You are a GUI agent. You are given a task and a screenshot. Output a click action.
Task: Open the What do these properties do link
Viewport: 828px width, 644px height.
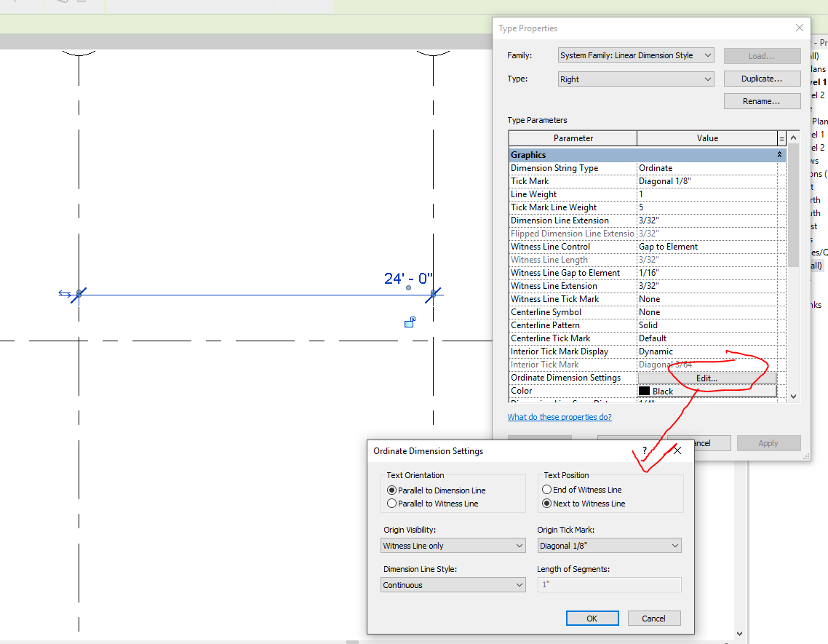click(560, 416)
